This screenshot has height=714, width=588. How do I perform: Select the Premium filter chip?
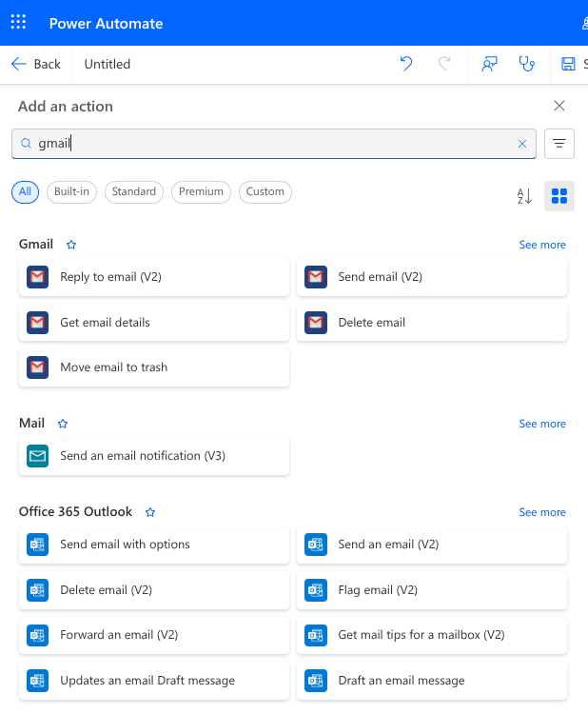tap(201, 191)
